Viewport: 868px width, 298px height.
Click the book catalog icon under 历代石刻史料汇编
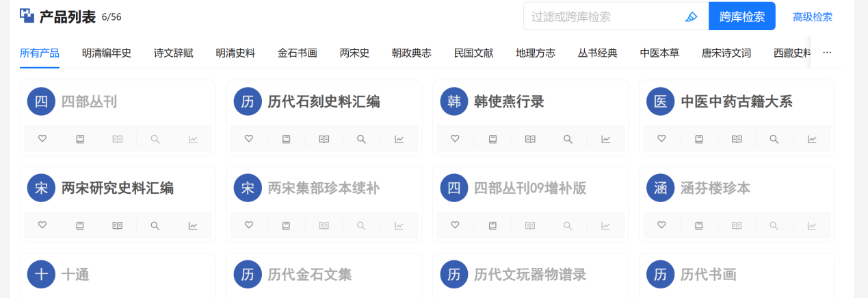click(x=287, y=139)
